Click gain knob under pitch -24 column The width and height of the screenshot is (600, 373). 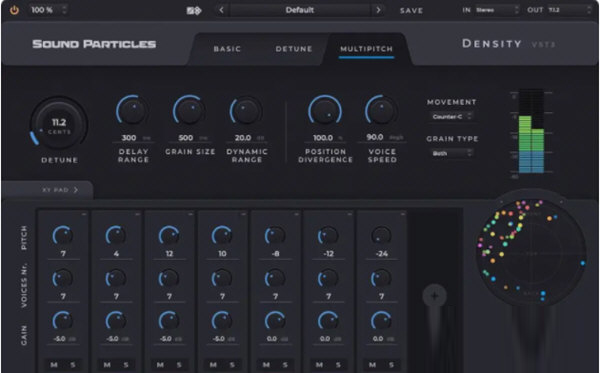(x=381, y=321)
